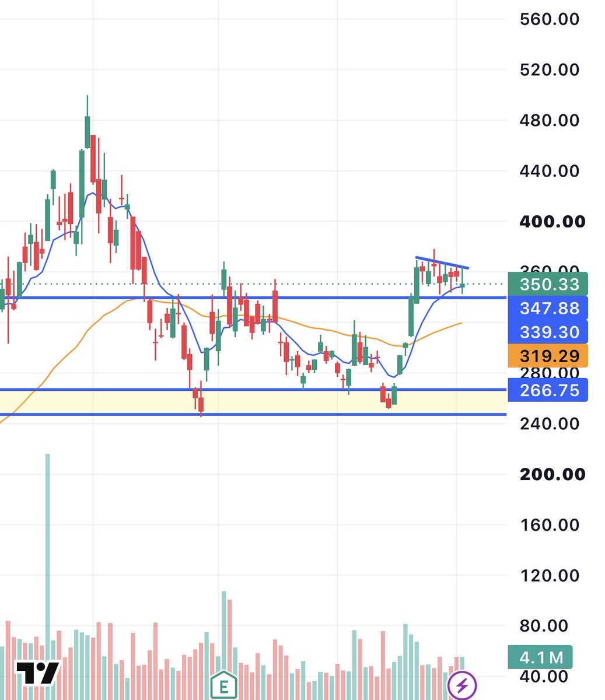The height and width of the screenshot is (700, 605).
Task: Select the 347.88 horizontal line label
Action: 547,308
